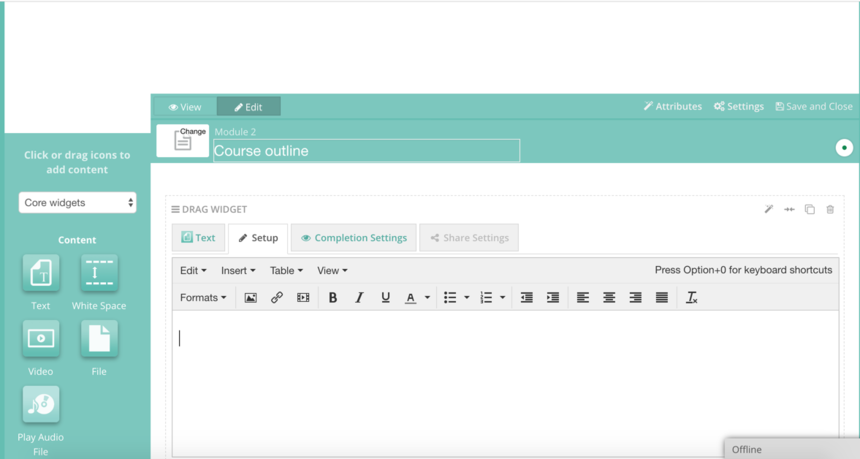Click the widget width arrows icon

pos(789,209)
